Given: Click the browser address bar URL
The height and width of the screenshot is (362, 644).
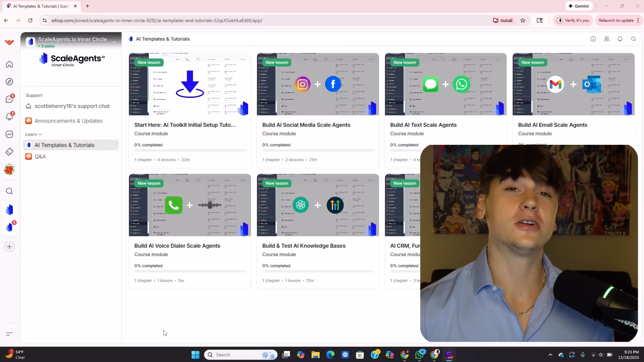Looking at the screenshot, I should click(x=157, y=20).
